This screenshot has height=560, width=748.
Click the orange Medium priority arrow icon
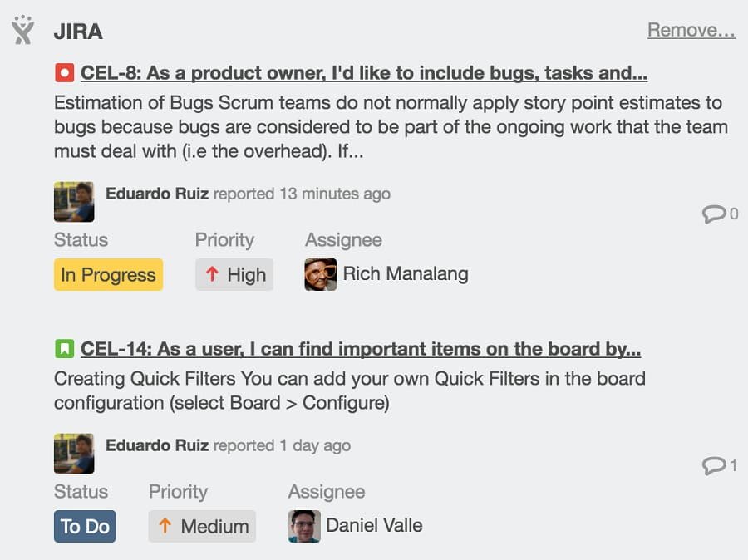(167, 525)
